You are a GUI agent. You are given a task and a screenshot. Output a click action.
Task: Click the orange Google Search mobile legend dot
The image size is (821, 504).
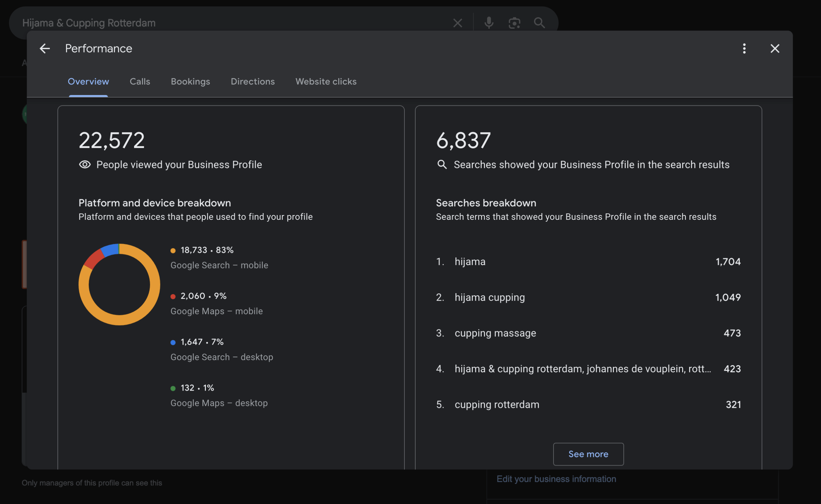pyautogui.click(x=173, y=251)
